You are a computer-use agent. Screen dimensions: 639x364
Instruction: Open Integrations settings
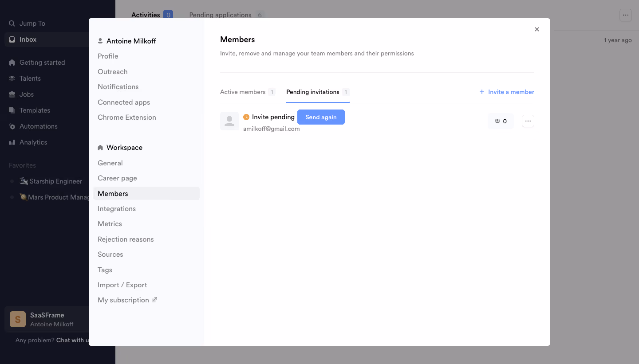pyautogui.click(x=117, y=209)
